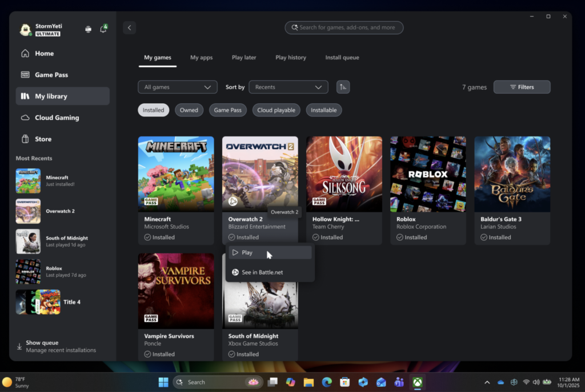Enable the Owned filter chip

click(x=189, y=110)
